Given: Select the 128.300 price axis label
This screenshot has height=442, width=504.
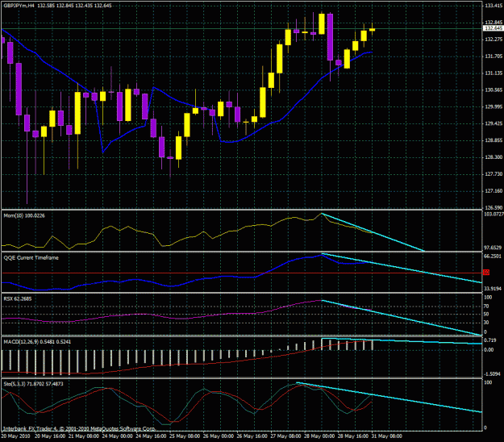Looking at the screenshot, I should pyautogui.click(x=494, y=157).
